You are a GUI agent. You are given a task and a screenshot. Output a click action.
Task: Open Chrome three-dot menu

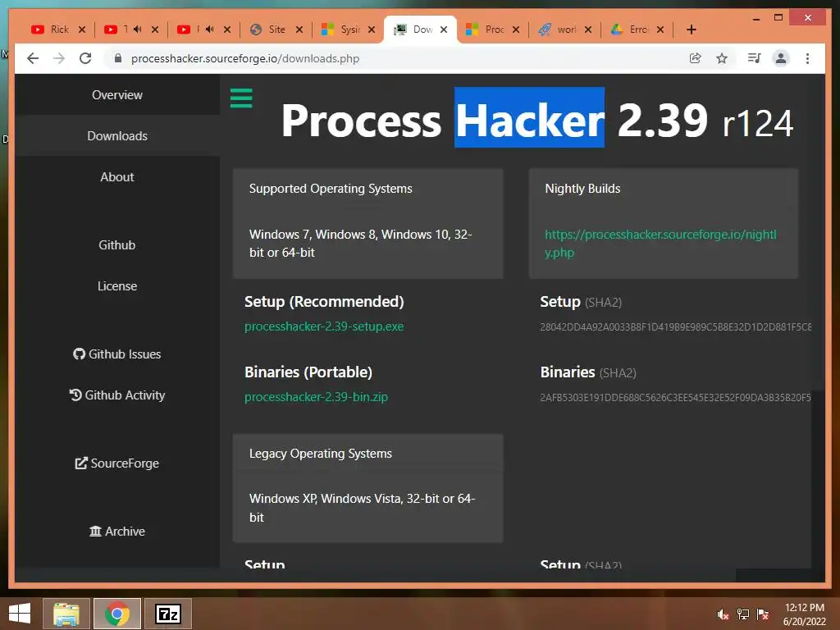click(x=807, y=58)
